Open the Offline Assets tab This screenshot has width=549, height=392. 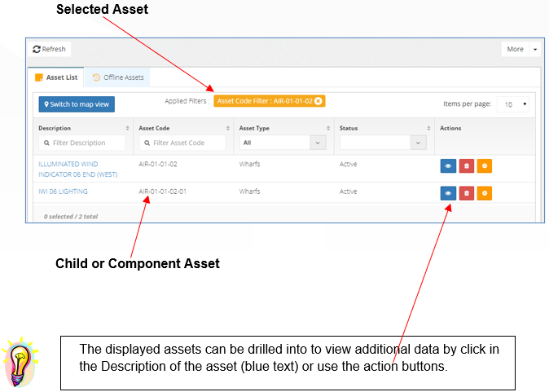pyautogui.click(x=117, y=77)
